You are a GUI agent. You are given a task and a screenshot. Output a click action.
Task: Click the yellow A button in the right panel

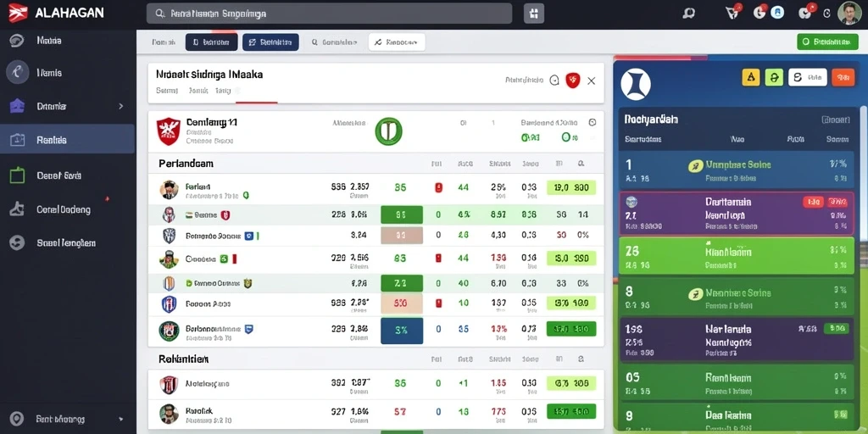(751, 77)
